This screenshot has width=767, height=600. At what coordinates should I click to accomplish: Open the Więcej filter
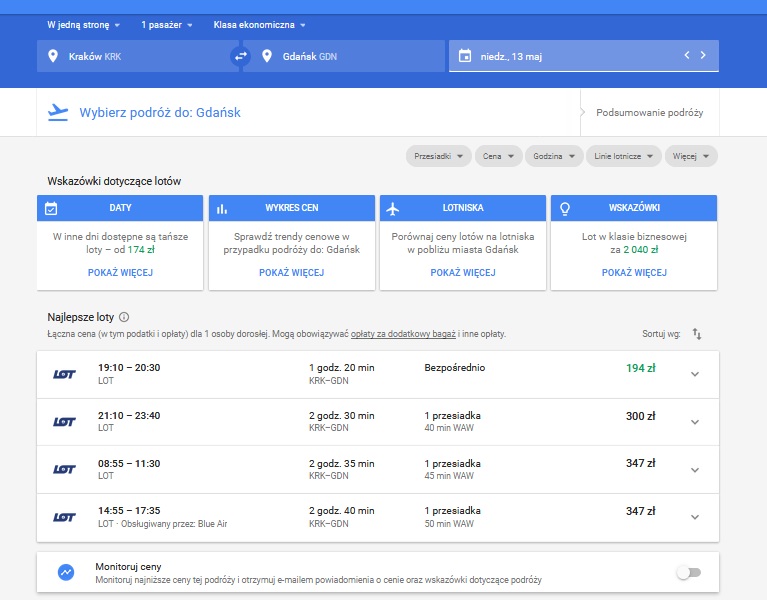coord(691,156)
